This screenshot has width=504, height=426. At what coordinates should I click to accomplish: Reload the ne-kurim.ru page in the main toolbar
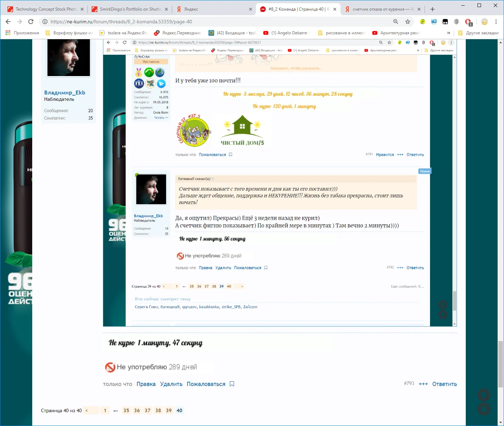click(x=31, y=22)
